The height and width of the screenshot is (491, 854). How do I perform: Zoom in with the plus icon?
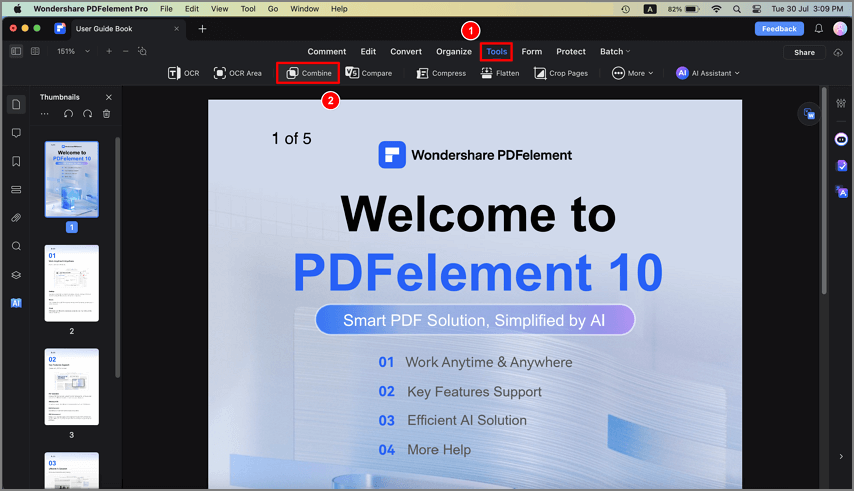[x=109, y=51]
